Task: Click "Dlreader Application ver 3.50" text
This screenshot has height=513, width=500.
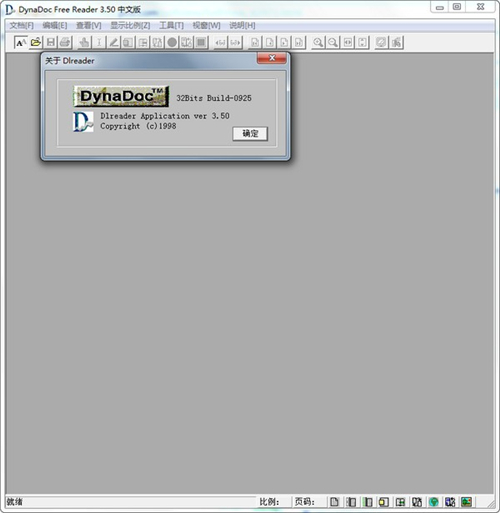Action: 165,116
